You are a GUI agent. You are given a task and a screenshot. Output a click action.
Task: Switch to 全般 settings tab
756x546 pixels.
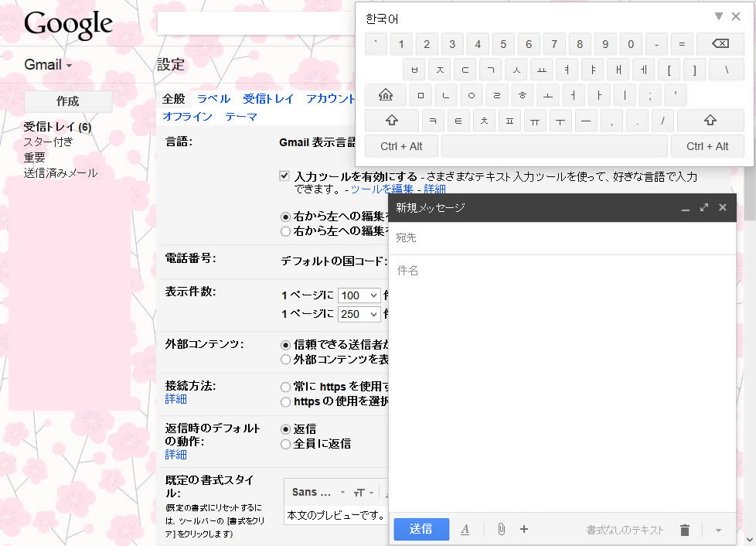pyautogui.click(x=174, y=99)
